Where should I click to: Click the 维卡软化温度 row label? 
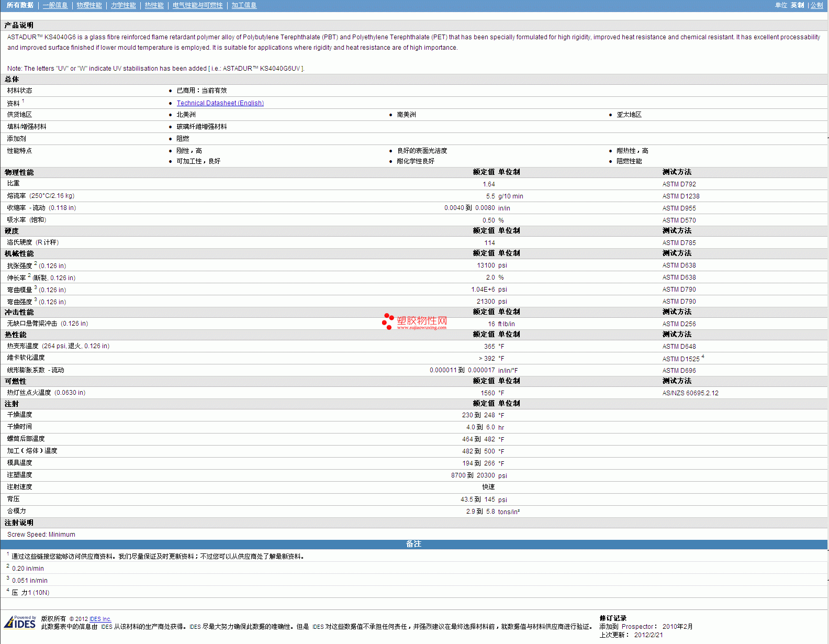pyautogui.click(x=26, y=358)
